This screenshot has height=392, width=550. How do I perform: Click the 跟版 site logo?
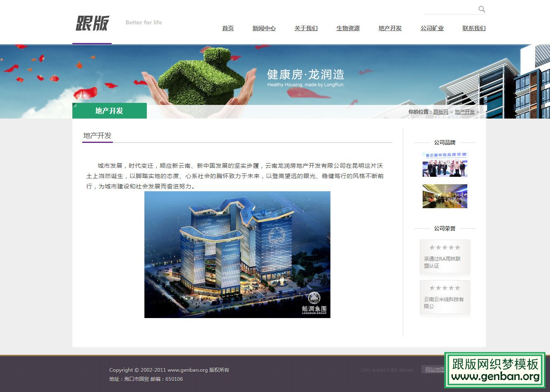[x=92, y=24]
